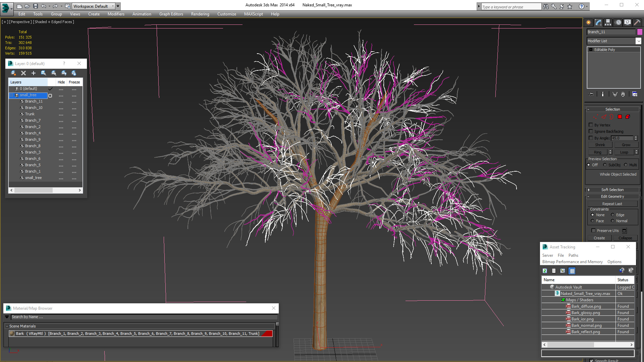Enable By Angle checkbox
Viewport: 644px width, 362px height.
coord(591,138)
